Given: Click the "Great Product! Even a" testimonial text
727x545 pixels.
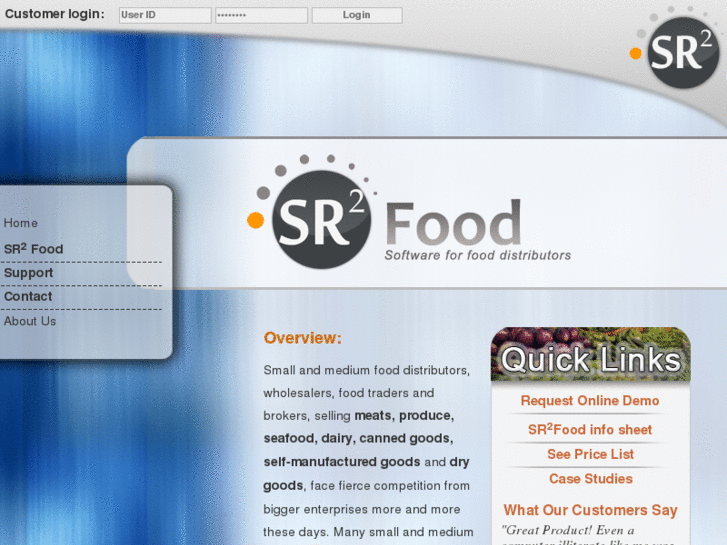Looking at the screenshot, I should tap(568, 530).
